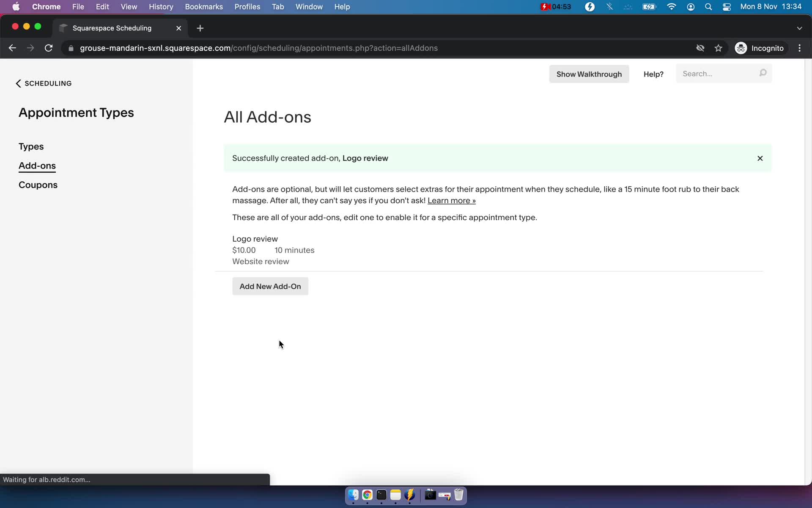This screenshot has height=508, width=812.
Task: Click the Show Walkthrough button
Action: (x=589, y=74)
